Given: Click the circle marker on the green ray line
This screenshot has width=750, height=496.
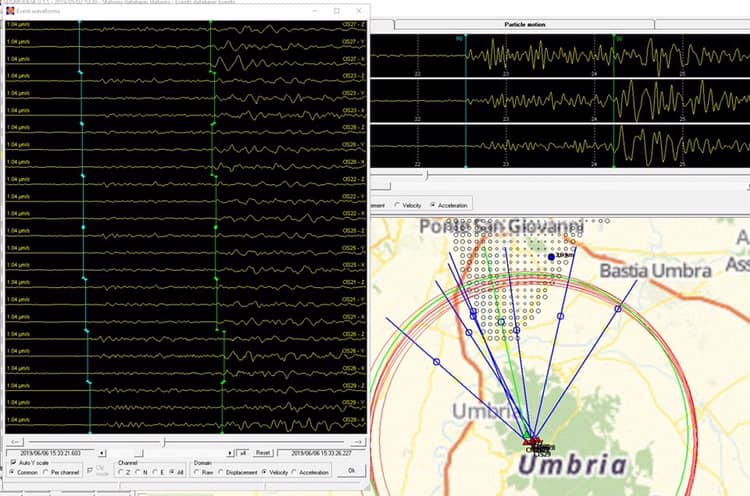Looking at the screenshot, I should pos(501,322).
